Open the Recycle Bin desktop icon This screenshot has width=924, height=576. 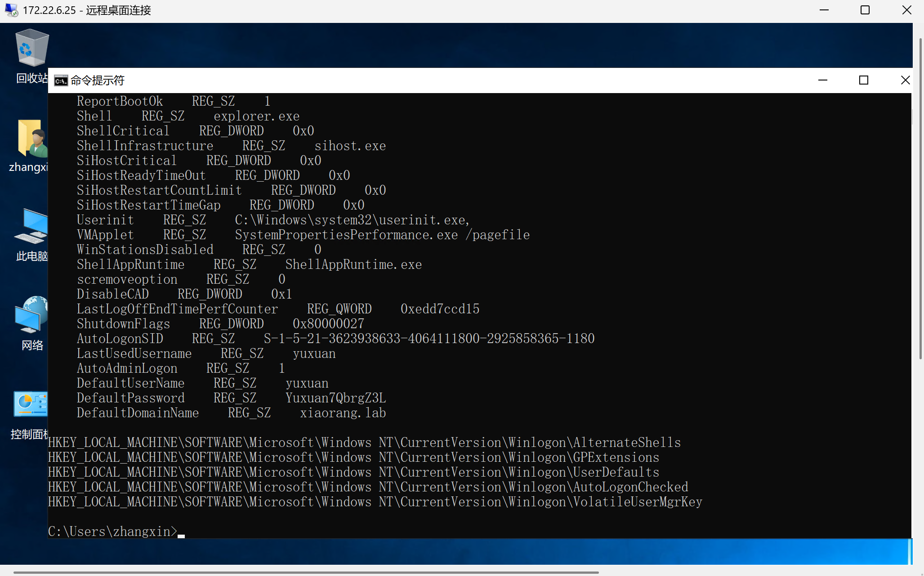(31, 56)
